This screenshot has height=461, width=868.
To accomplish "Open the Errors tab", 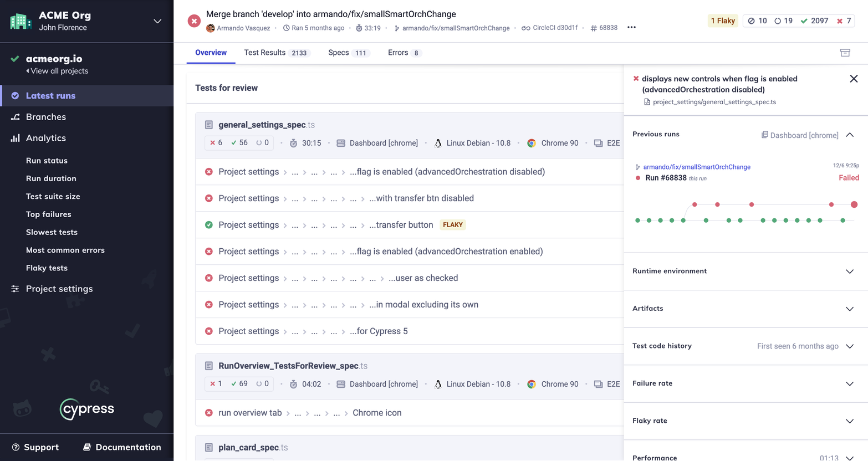I will pyautogui.click(x=404, y=53).
